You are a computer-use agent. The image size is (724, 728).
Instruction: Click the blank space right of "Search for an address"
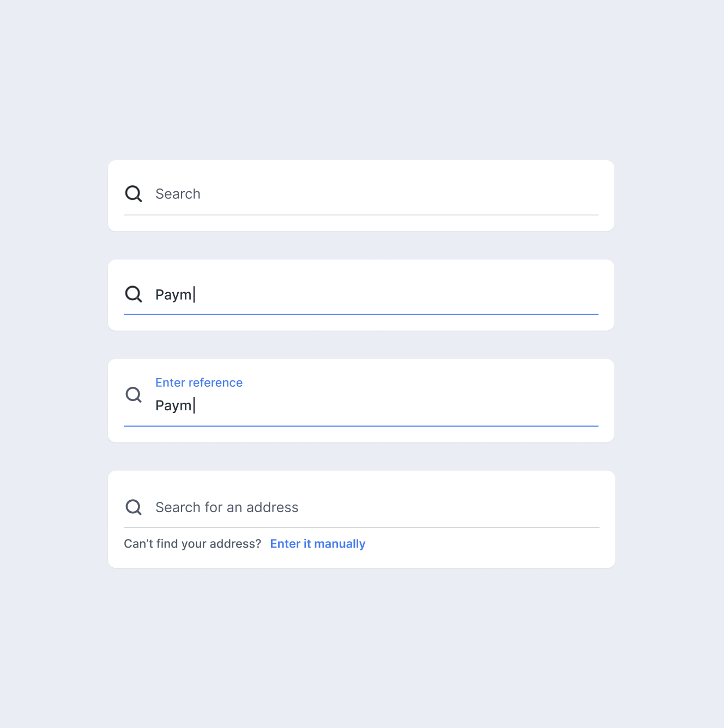click(x=447, y=507)
